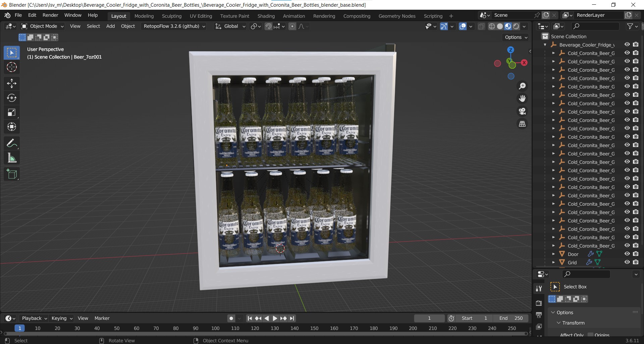644x344 pixels.
Task: Open Global transform orientation dropdown
Action: (230, 26)
